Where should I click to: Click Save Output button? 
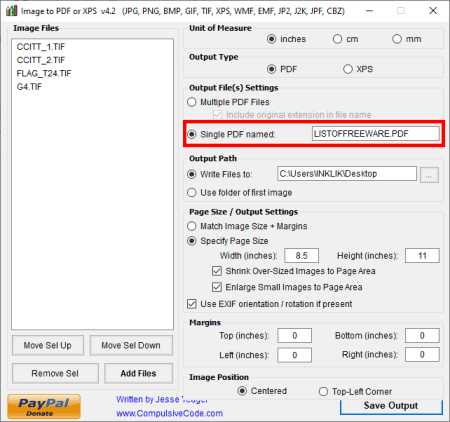tap(391, 406)
